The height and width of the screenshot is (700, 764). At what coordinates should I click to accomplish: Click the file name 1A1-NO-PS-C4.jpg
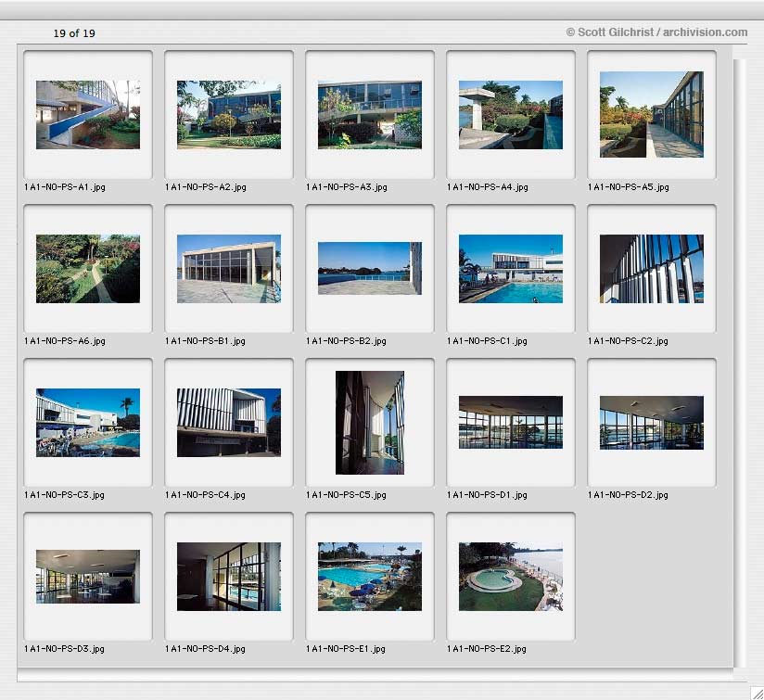(x=205, y=495)
